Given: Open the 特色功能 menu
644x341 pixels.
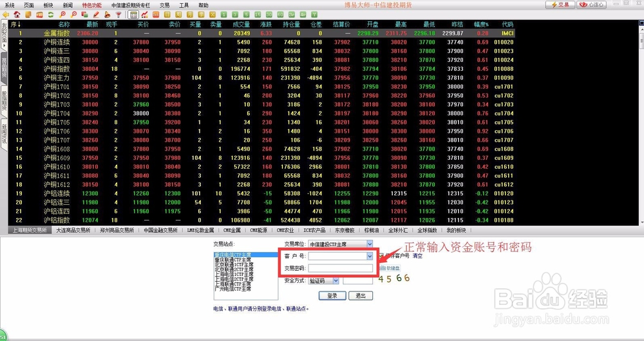Looking at the screenshot, I should 92,5.
